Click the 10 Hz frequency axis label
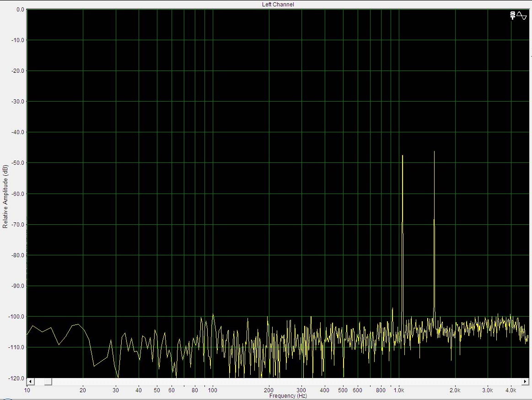532x400 pixels. 27,390
